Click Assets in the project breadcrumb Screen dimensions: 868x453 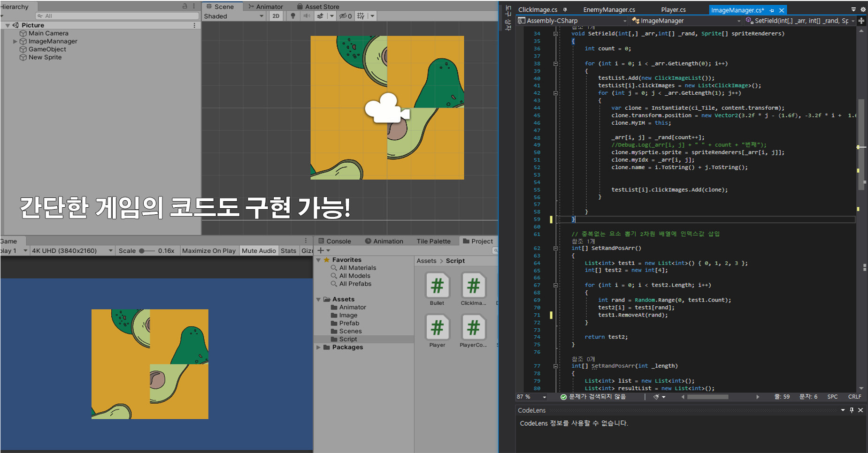pyautogui.click(x=426, y=261)
